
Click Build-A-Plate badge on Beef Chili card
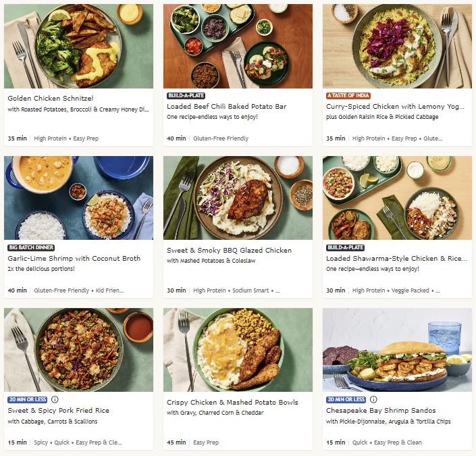(x=186, y=96)
